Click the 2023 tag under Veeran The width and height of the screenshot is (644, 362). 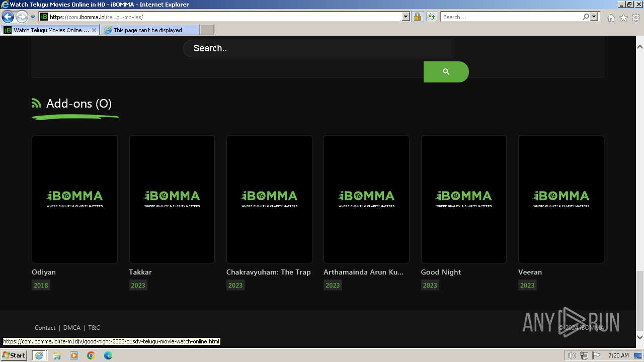527,285
